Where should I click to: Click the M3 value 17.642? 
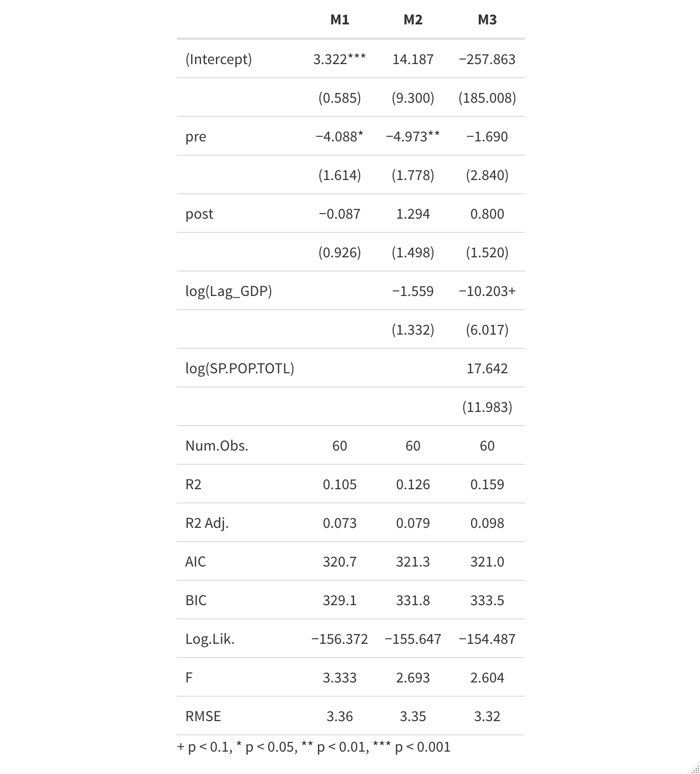click(487, 369)
